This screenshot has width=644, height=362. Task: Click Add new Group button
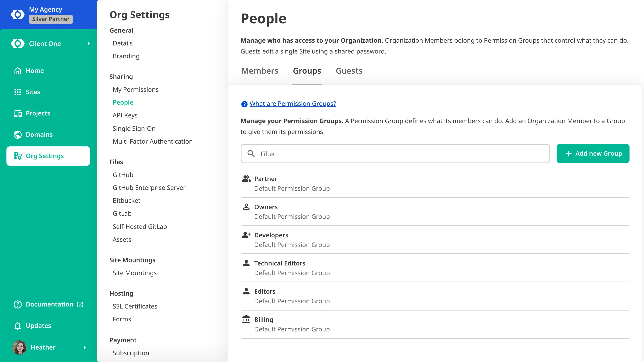(x=593, y=154)
